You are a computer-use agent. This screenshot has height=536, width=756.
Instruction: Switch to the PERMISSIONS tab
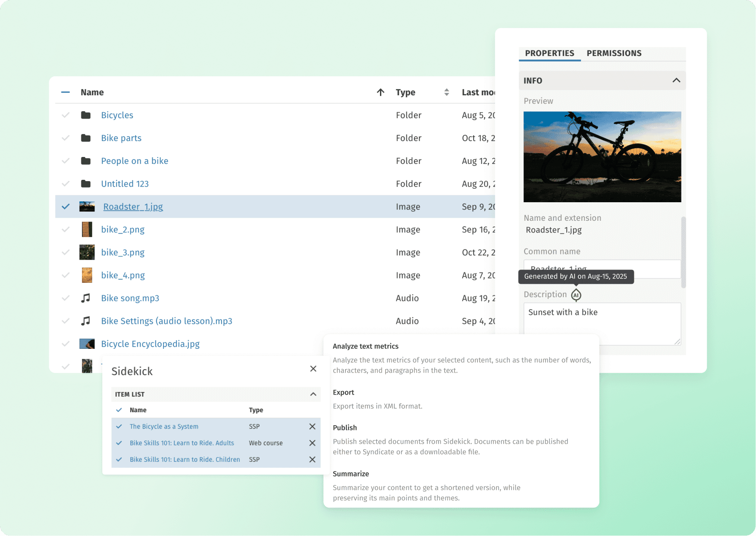614,53
